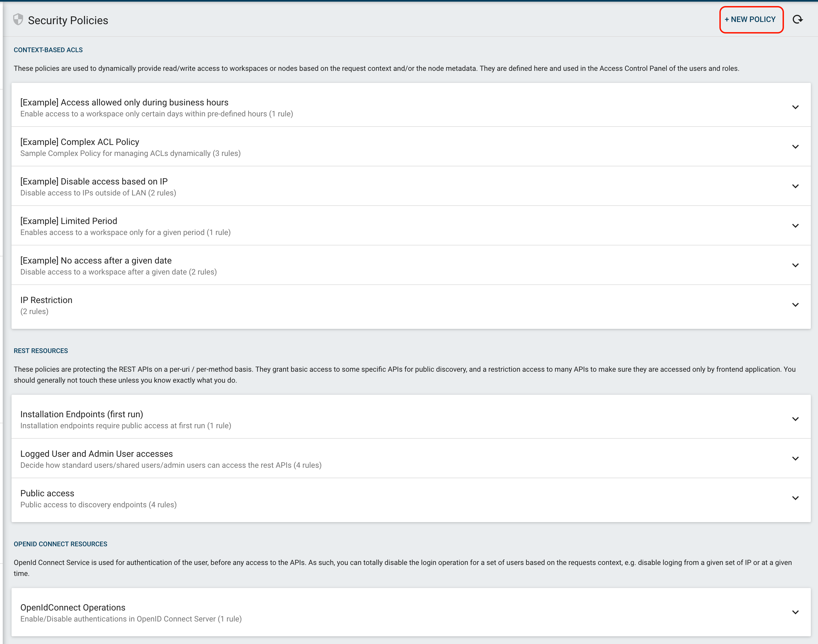818x644 pixels.
Task: Expand the IP Restriction chevron
Action: (795, 305)
